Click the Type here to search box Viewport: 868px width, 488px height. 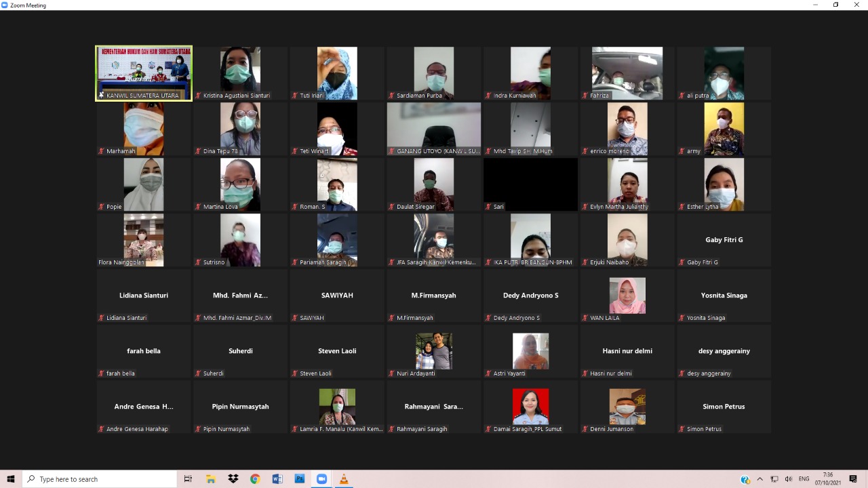coord(100,479)
